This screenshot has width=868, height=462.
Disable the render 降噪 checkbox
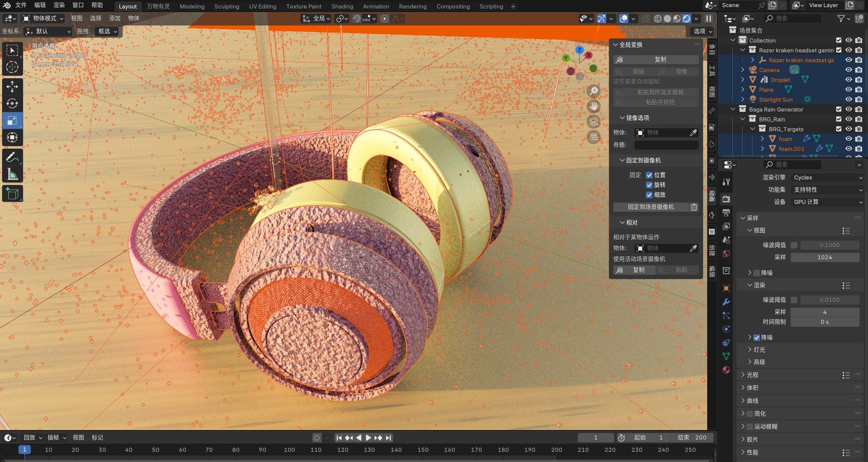[756, 338]
